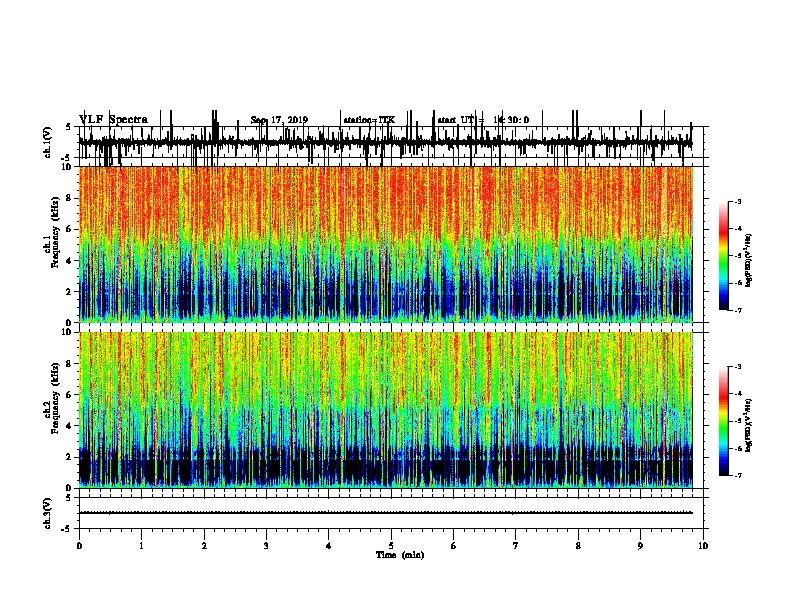Click the ch.2 frequency spectrogram panel
This screenshot has width=792, height=612.
[x=386, y=410]
